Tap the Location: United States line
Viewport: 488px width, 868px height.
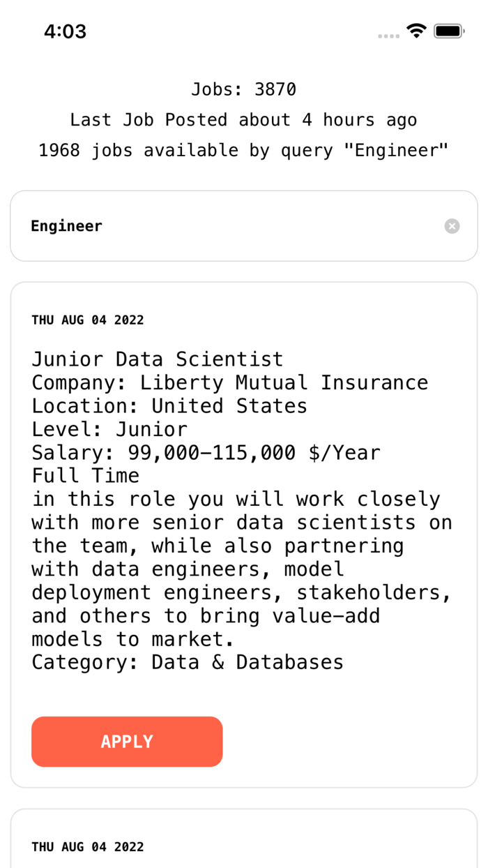(169, 406)
